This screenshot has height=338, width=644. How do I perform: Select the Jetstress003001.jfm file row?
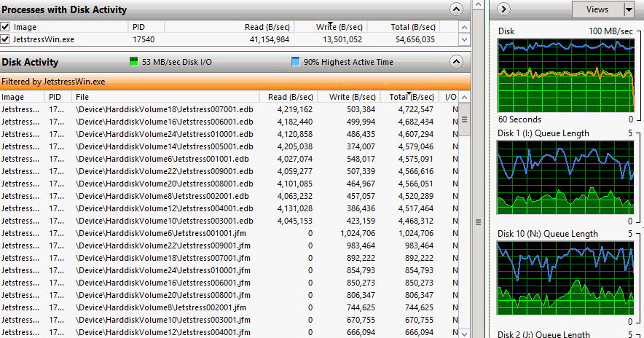tap(229, 320)
